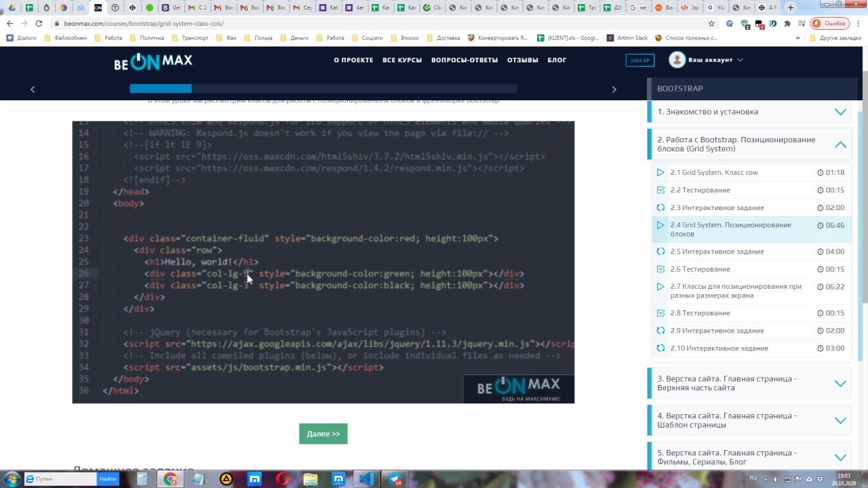Open Конвертировать R... bookmark
This screenshot has width=868, height=488.
click(498, 38)
